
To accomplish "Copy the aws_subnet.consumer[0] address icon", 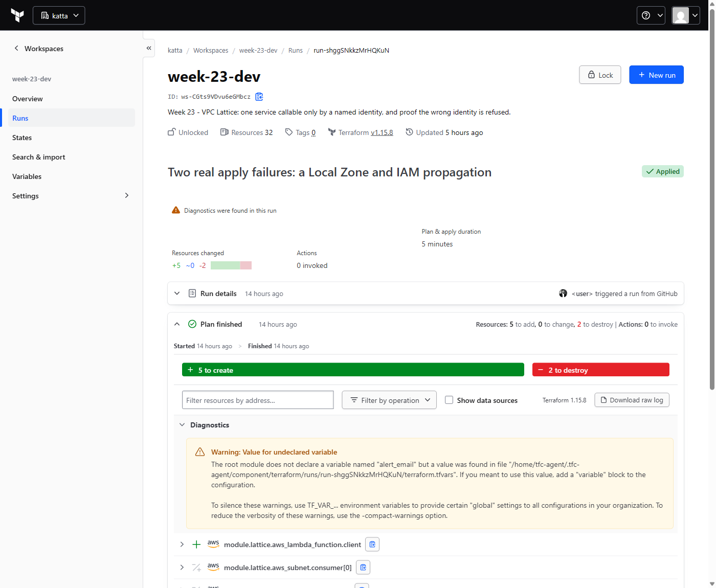I will coord(363,568).
